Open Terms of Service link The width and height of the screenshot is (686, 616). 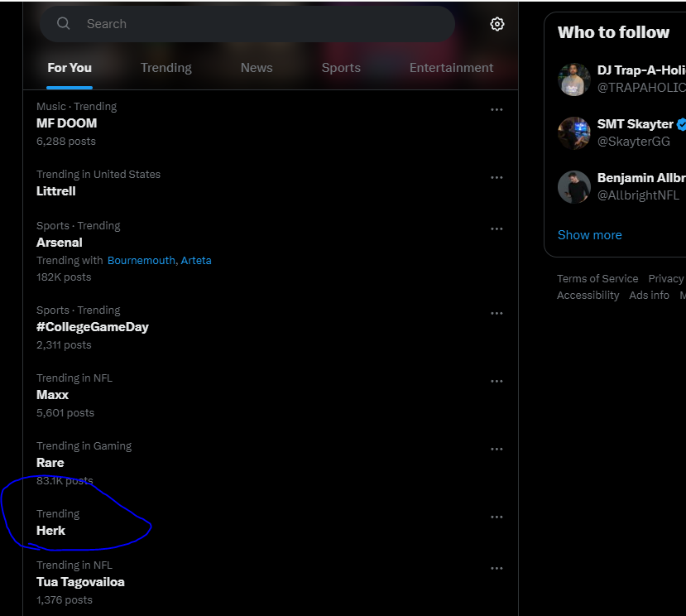click(597, 279)
